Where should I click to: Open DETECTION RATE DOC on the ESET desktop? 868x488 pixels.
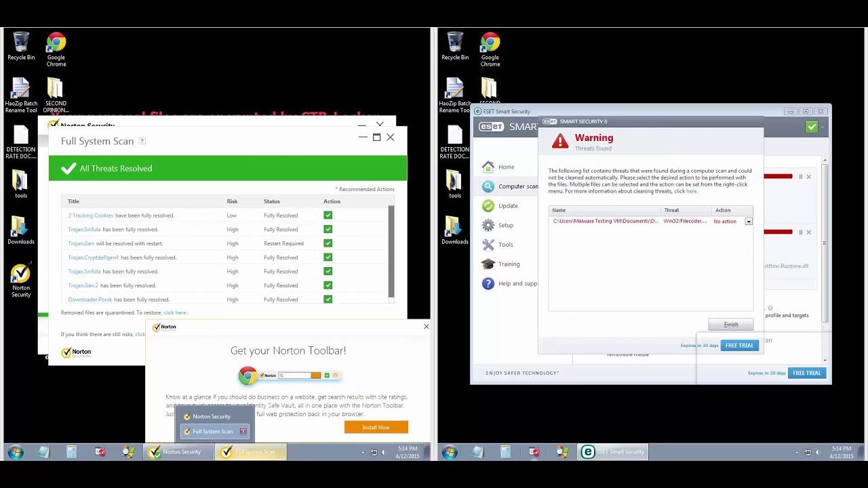click(x=455, y=142)
